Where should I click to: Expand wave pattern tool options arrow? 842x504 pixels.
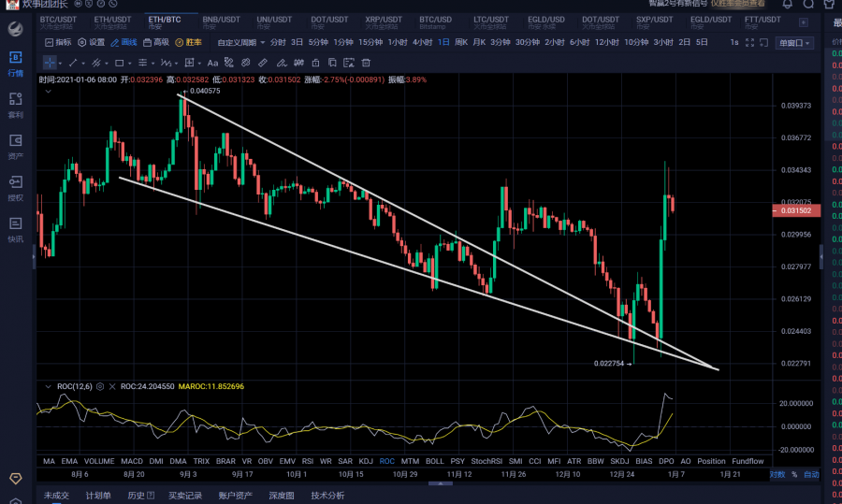(176, 64)
